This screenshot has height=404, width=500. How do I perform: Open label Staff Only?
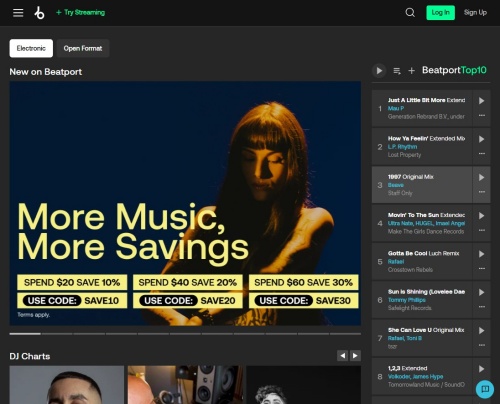coord(400,193)
